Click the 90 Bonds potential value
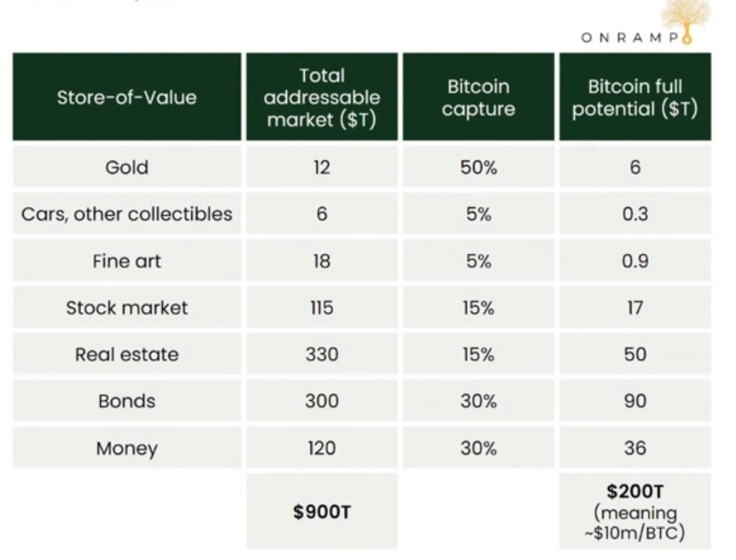The width and height of the screenshot is (736, 560). click(x=634, y=401)
